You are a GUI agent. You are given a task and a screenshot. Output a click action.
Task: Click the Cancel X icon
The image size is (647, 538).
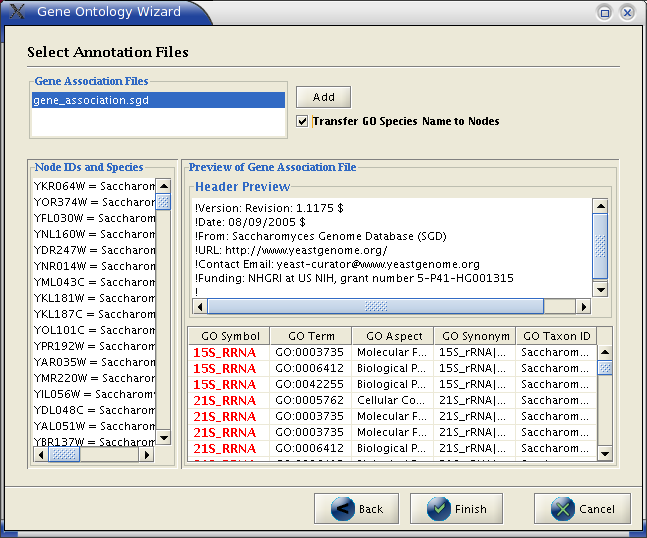(564, 508)
